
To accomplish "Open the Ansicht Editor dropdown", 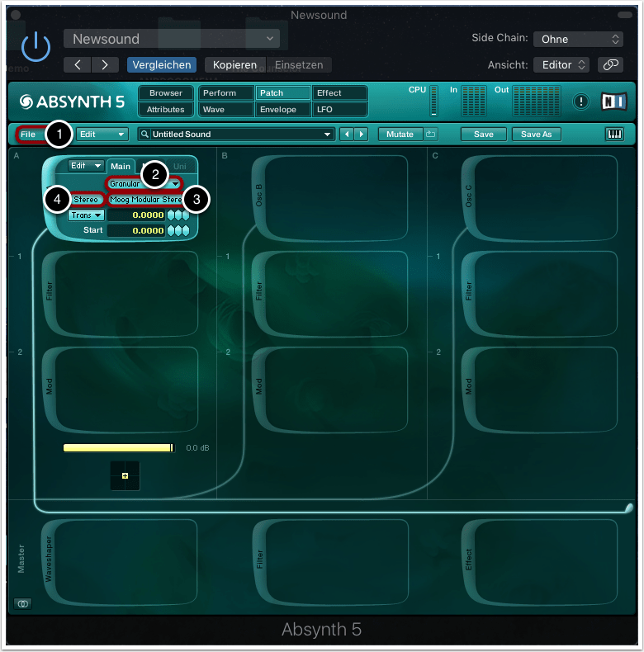I will [561, 65].
